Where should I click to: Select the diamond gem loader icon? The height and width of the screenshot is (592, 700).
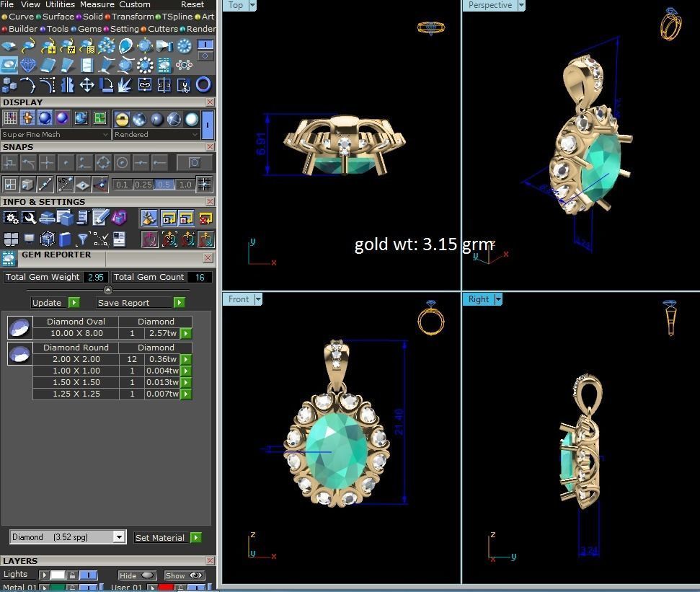28,66
